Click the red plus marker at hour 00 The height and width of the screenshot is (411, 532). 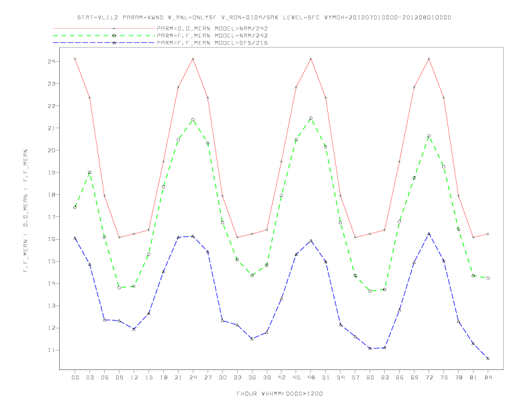(x=75, y=59)
